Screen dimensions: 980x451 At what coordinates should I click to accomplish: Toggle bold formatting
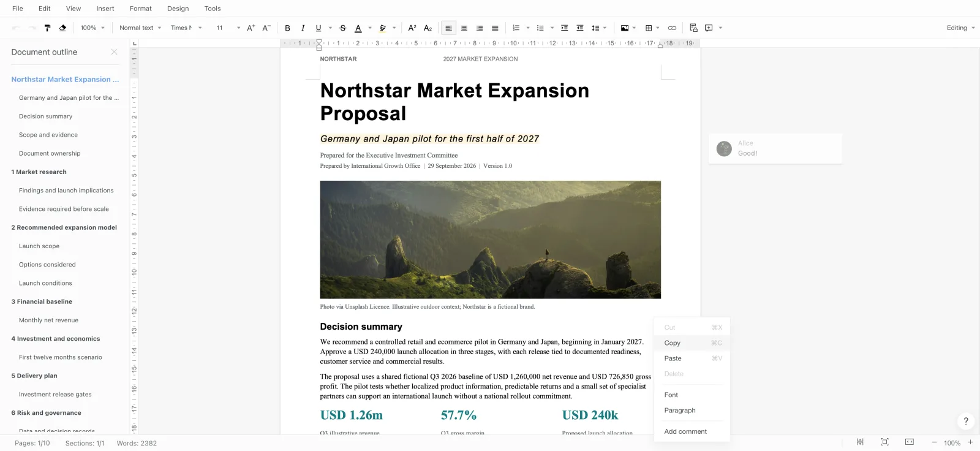pos(287,28)
